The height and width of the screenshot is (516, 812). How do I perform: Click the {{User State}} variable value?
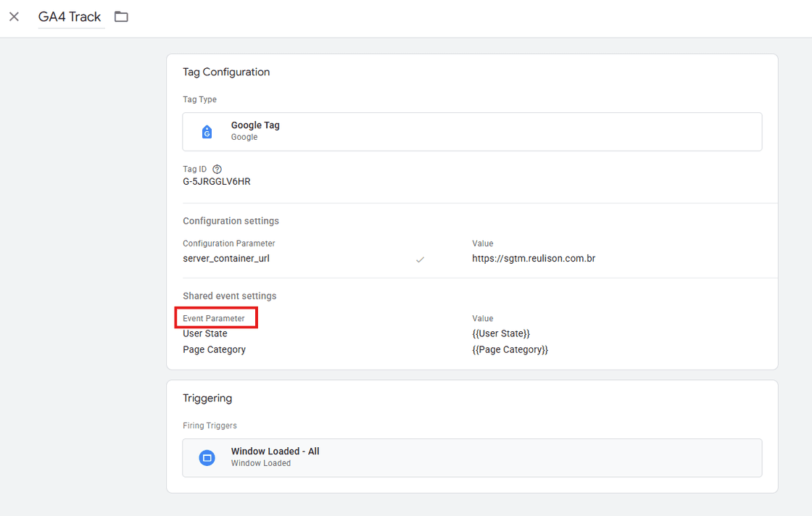pyautogui.click(x=501, y=333)
